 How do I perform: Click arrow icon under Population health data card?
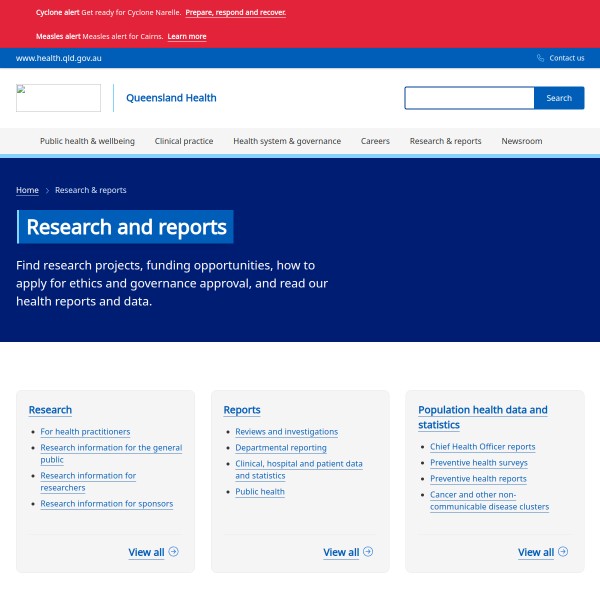click(x=563, y=551)
